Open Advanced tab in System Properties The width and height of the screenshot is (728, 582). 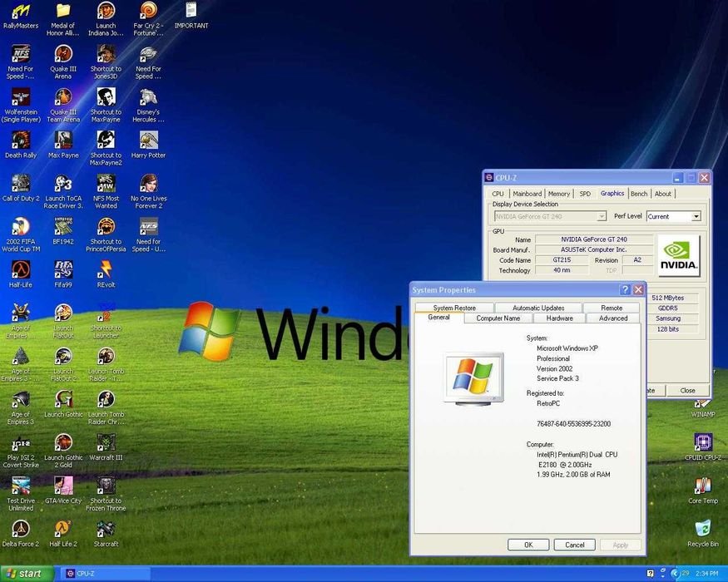coord(613,318)
